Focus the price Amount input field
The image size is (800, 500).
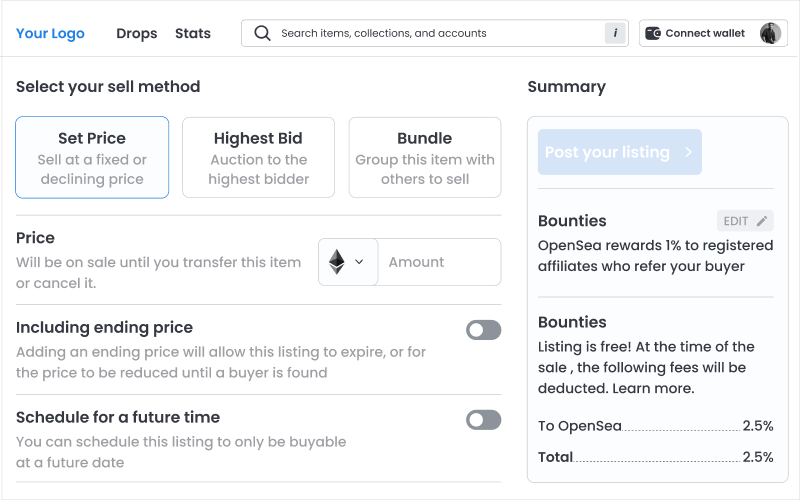tap(439, 262)
